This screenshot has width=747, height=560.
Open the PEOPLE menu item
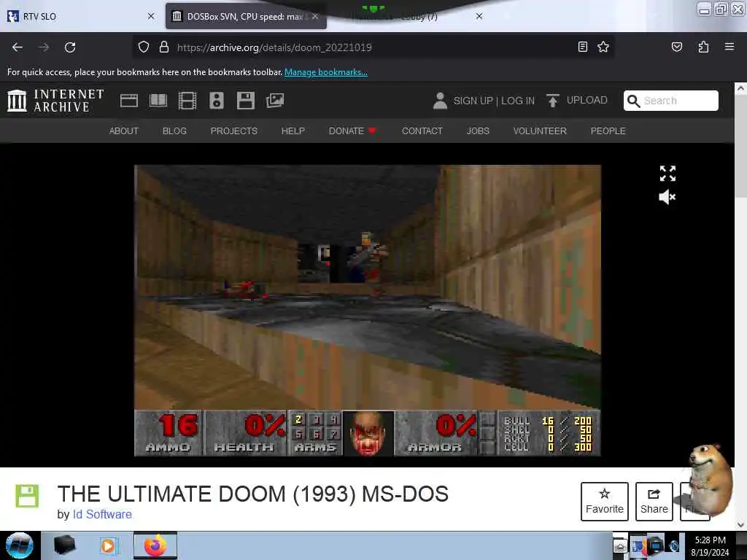[x=608, y=131]
